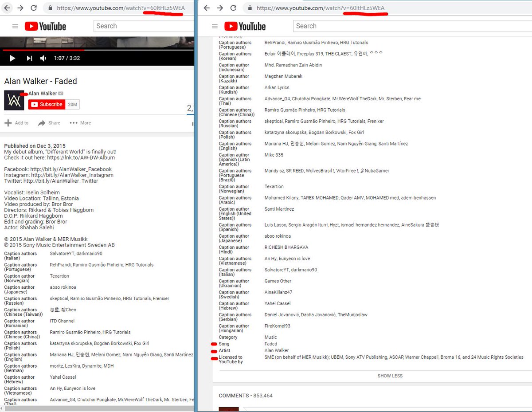
Task: Mute the video volume icon
Action: 43,58
